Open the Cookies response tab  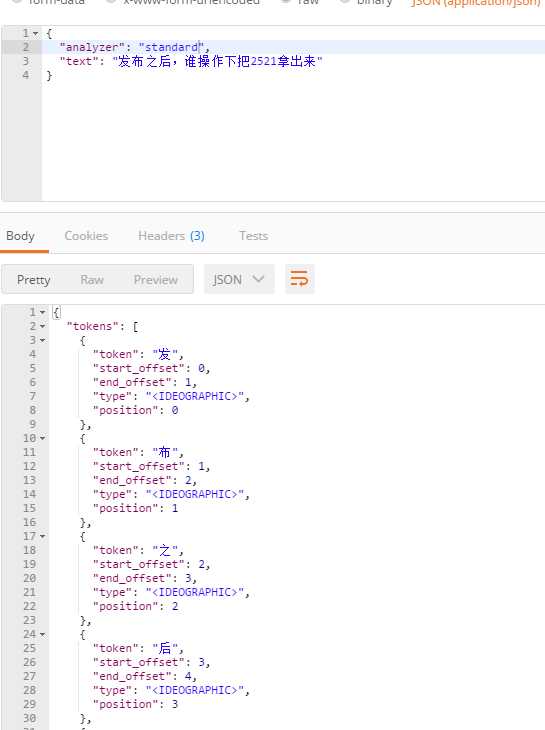click(86, 236)
